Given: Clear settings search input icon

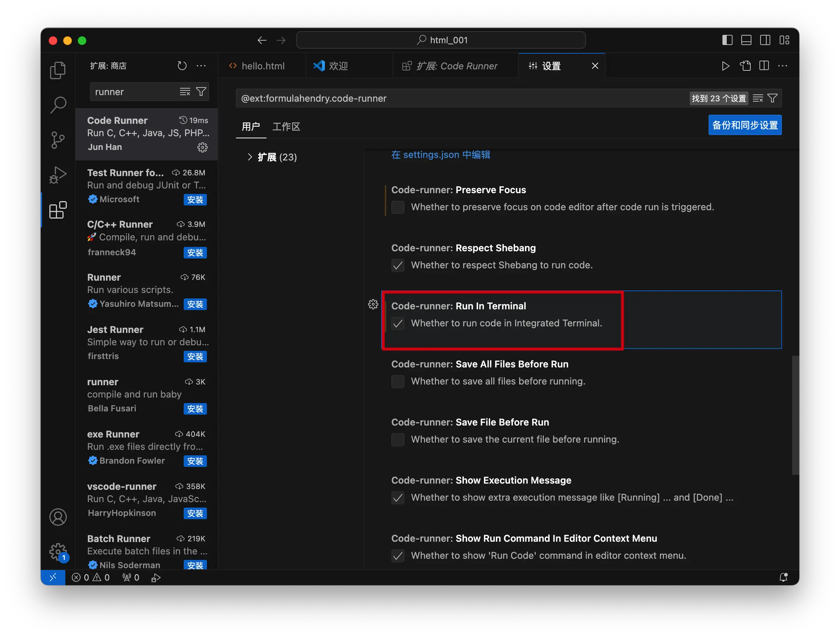Looking at the screenshot, I should tap(758, 98).
